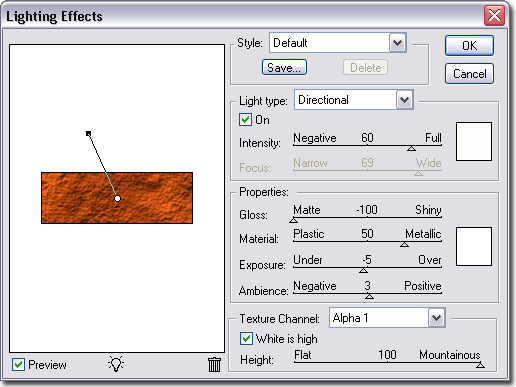Click the Exposure value -5
516x387 pixels.
[367, 259]
